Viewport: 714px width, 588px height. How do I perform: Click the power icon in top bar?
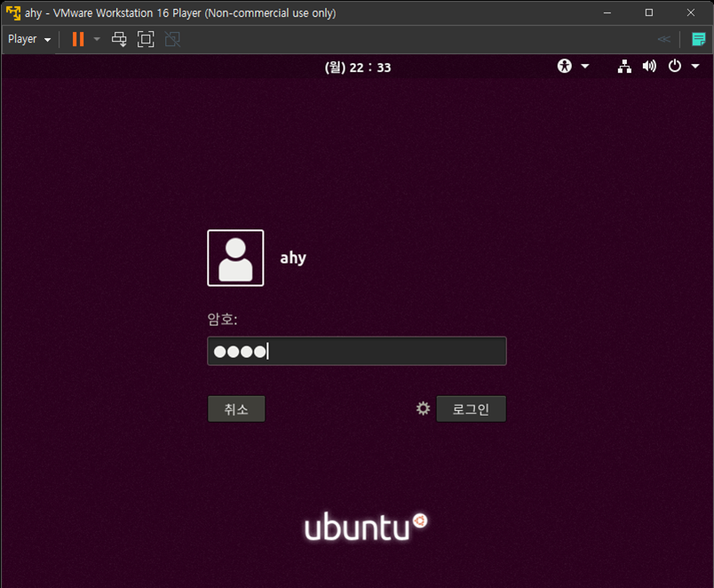(x=674, y=66)
